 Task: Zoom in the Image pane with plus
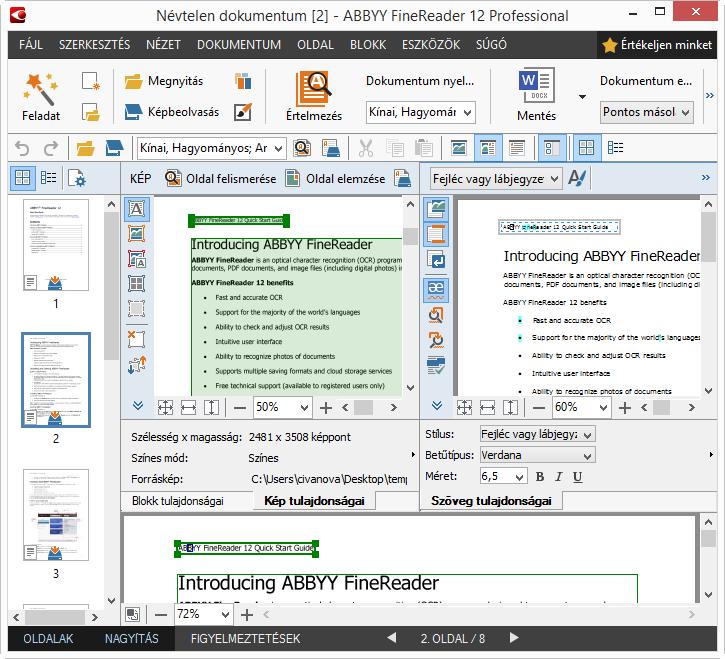pyautogui.click(x=326, y=407)
